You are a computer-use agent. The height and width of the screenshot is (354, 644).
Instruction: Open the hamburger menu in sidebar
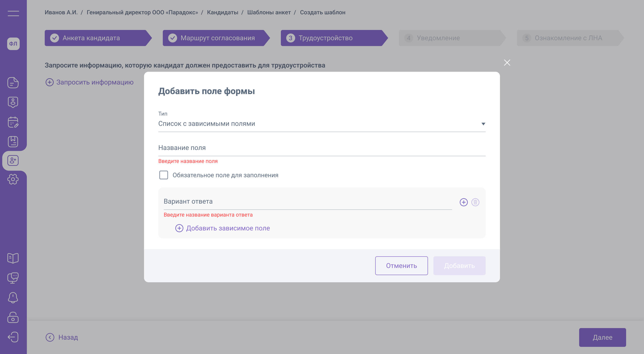[13, 13]
